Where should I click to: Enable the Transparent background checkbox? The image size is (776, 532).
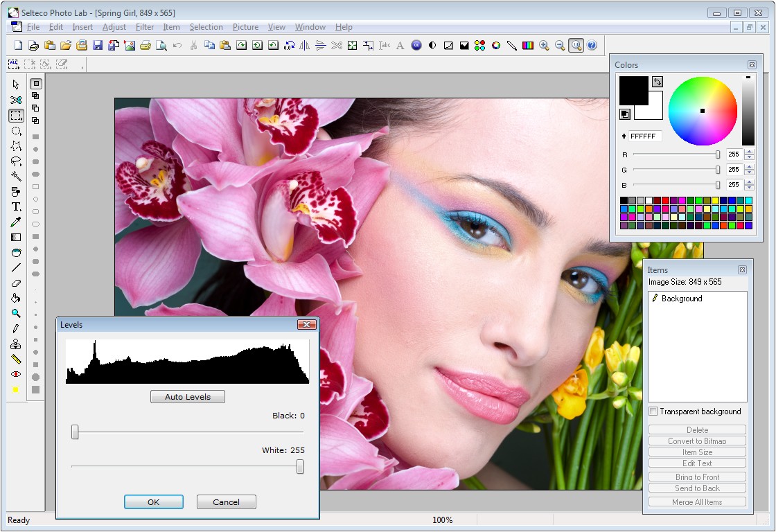click(653, 411)
